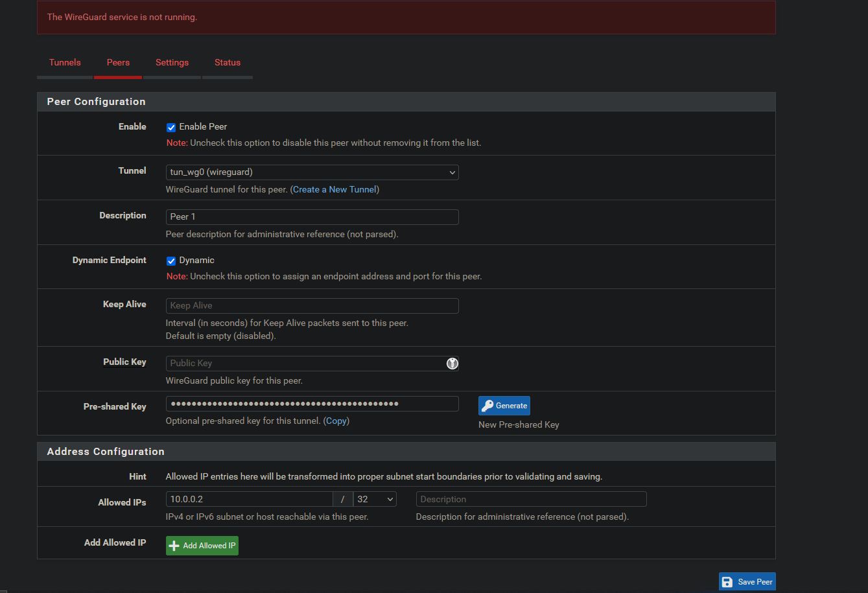Click the Description field containing Peer 1
Viewport: 868px width, 593px height.
point(312,217)
